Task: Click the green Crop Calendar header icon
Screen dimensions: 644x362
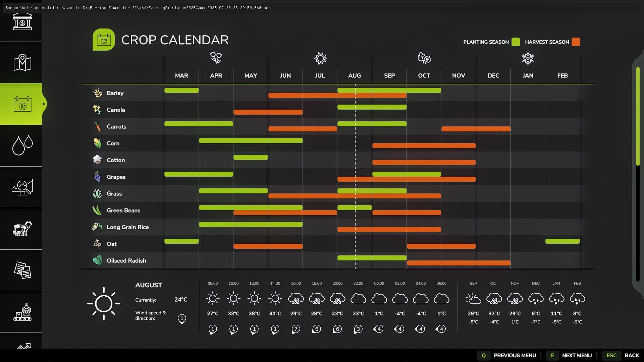Action: tap(104, 40)
